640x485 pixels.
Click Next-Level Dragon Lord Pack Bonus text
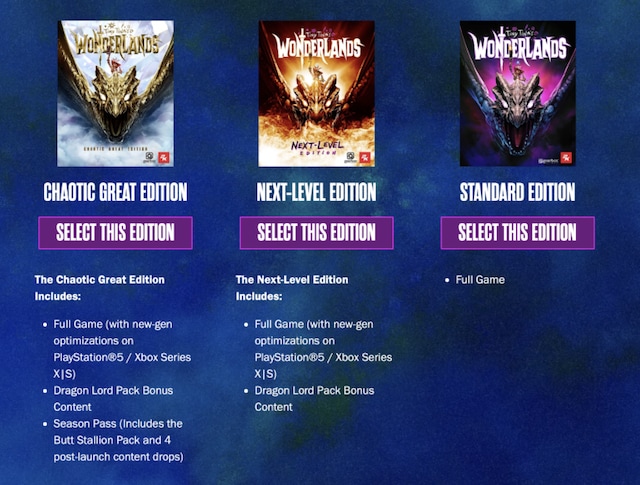pos(314,398)
